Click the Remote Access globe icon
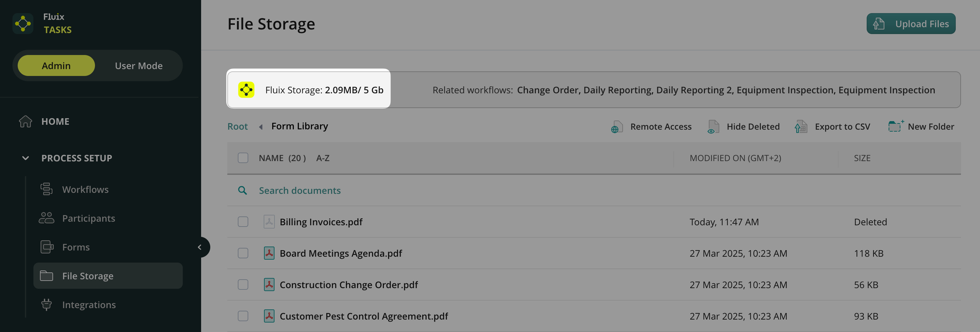Viewport: 980px width, 332px height. pyautogui.click(x=616, y=127)
